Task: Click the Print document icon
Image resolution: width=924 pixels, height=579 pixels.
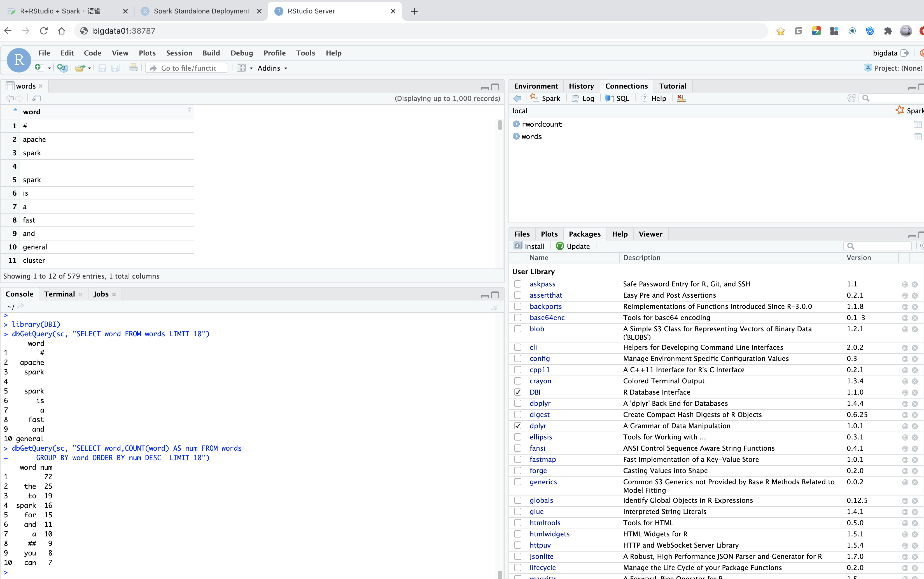Action: pos(133,68)
